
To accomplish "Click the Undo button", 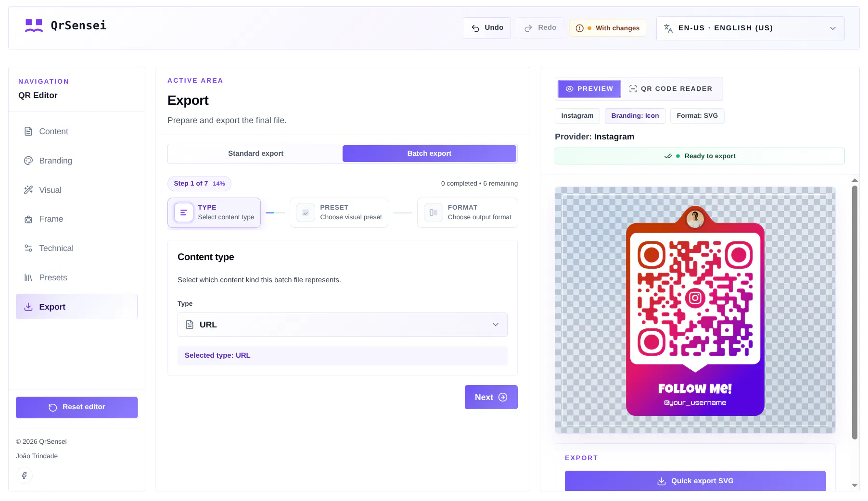I will (487, 28).
